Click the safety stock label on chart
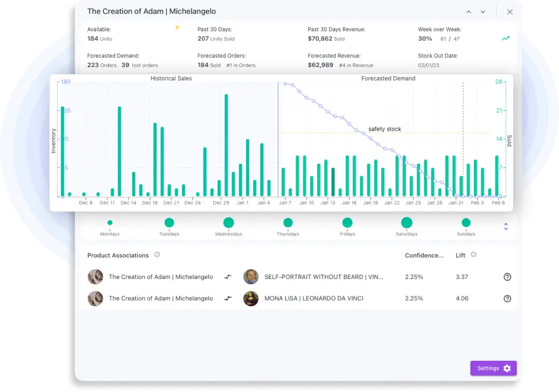The height and width of the screenshot is (392, 559). click(x=385, y=129)
